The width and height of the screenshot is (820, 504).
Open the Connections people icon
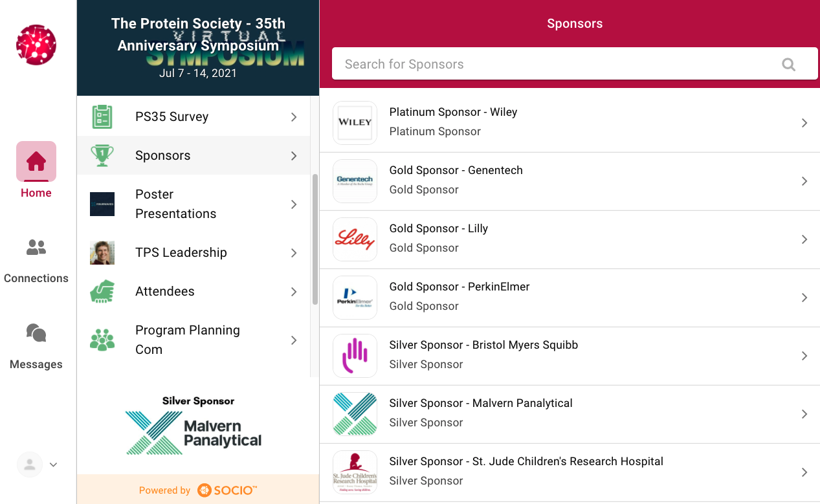click(x=36, y=247)
